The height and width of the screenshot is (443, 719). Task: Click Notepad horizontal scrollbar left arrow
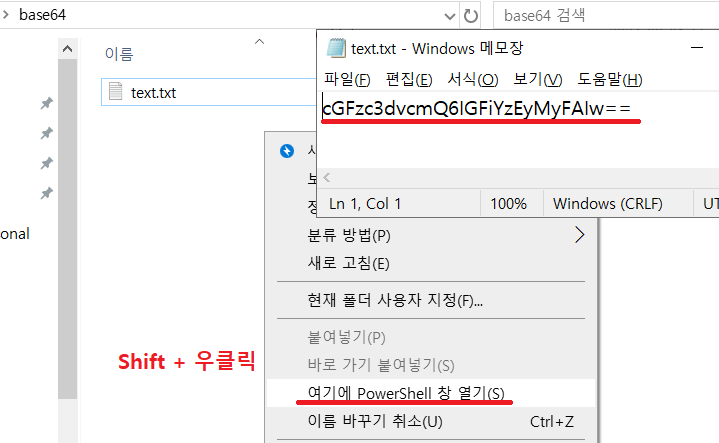point(327,176)
